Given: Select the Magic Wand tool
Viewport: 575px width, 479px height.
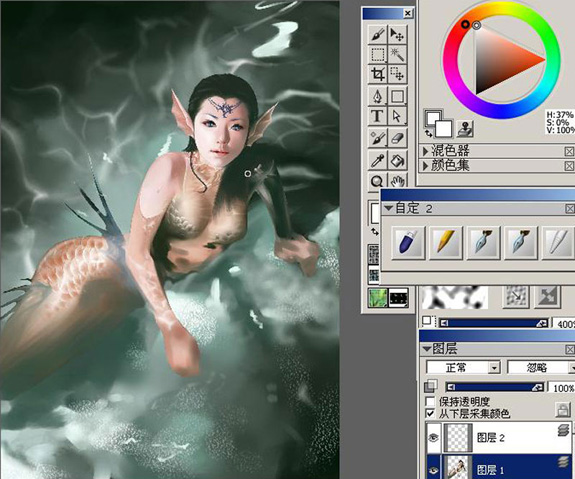Looking at the screenshot, I should (397, 55).
